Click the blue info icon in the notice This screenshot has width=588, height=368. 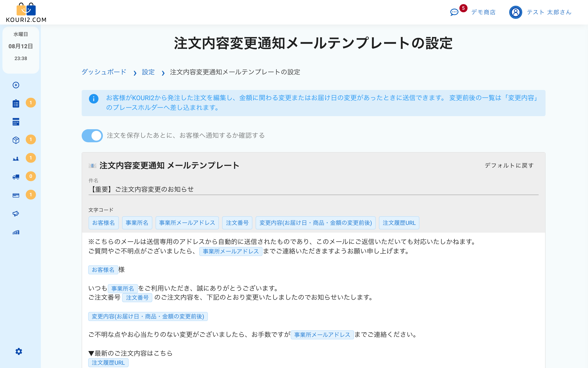pos(94,99)
